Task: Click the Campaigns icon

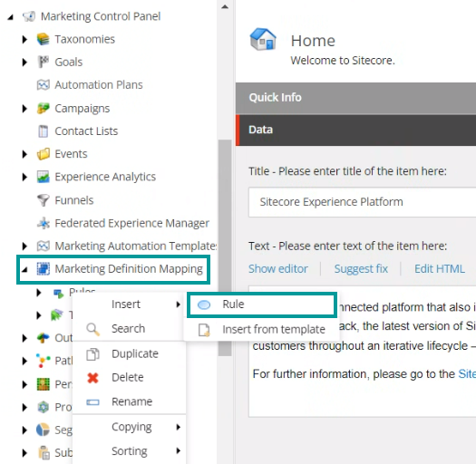Action: tap(44, 109)
